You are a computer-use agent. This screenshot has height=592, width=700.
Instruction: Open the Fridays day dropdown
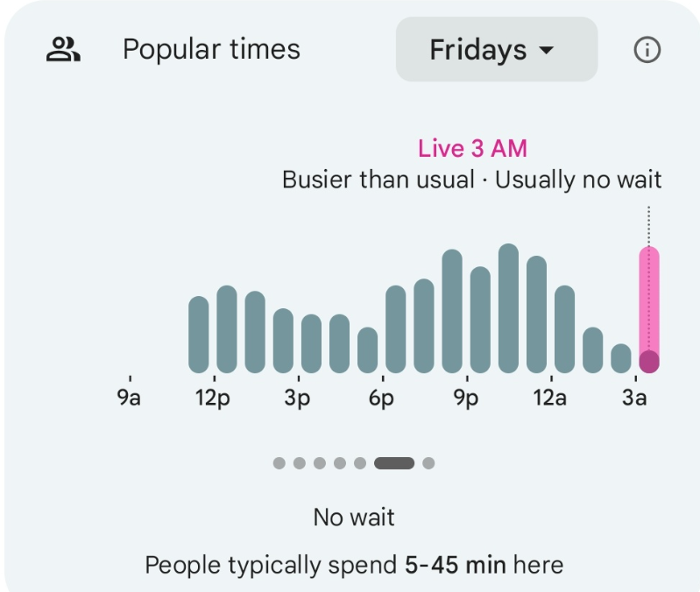tap(496, 50)
